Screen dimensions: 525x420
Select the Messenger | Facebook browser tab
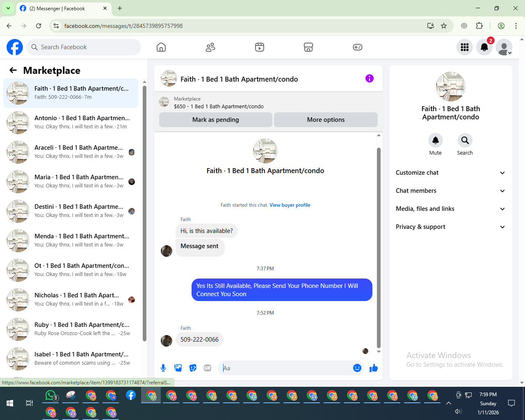point(64,8)
